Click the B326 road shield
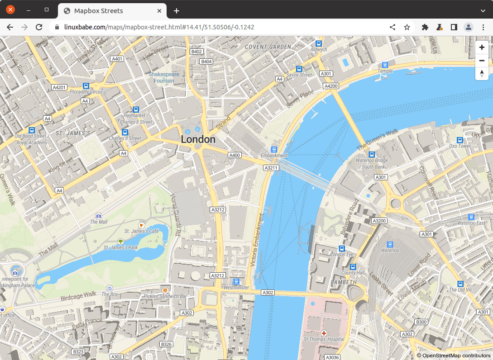Screen dimensions: 493x360 (166, 344)
